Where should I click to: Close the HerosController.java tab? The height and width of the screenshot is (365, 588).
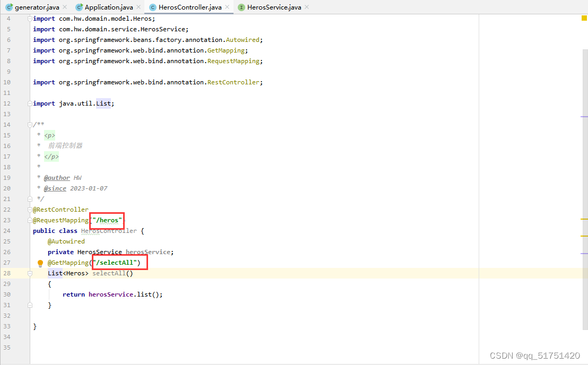[227, 7]
